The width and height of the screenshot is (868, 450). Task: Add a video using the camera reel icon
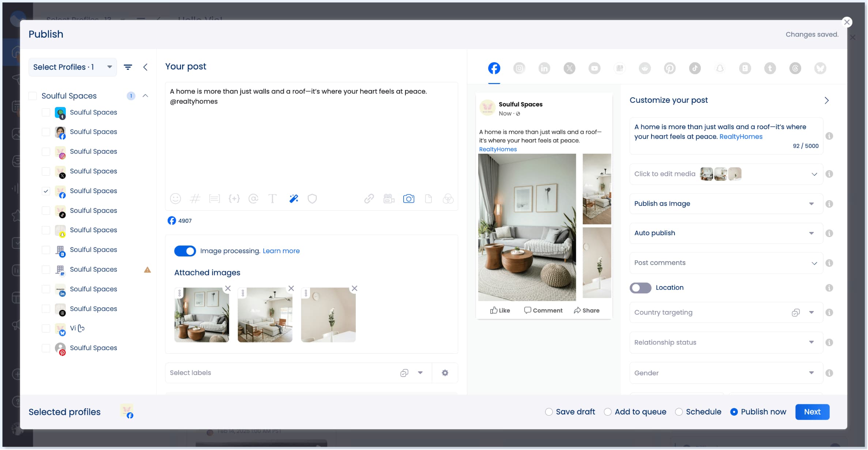[389, 199]
